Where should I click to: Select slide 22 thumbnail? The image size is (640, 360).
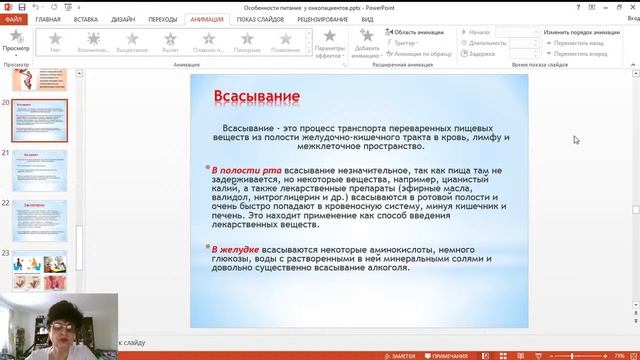pos(40,221)
